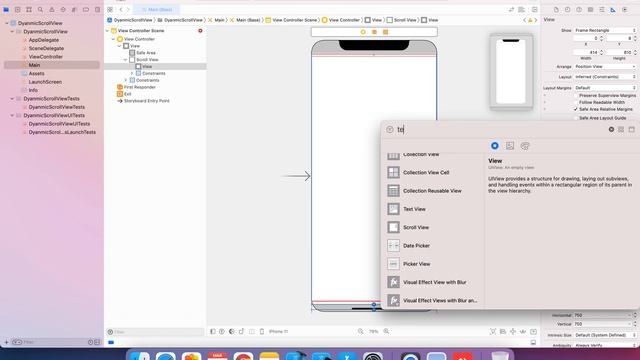Open the Intrinsic Size dropdown
Screen dimensions: 640x360
605,335
